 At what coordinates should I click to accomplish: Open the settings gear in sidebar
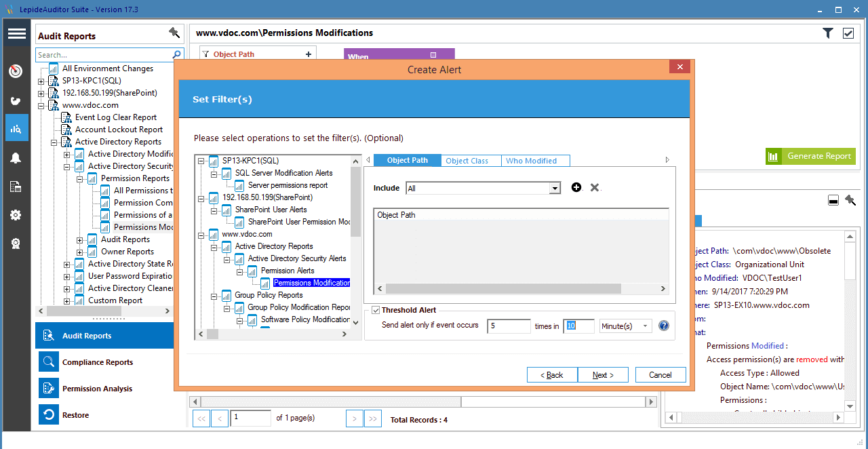(16, 215)
